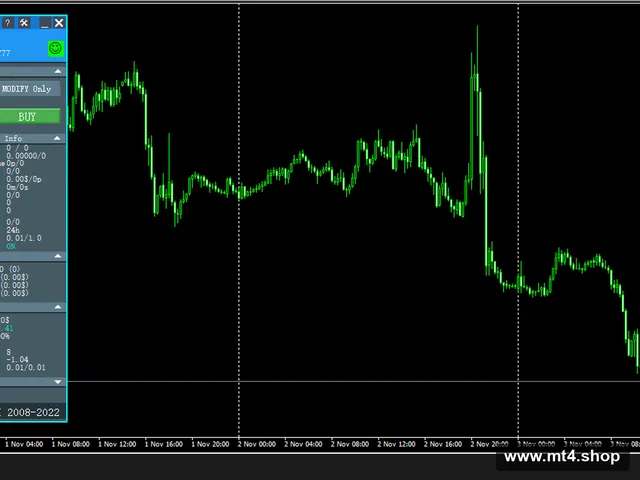Viewport: 640px width, 480px height.
Task: Click the 2 Nov 00:00 time label
Action: pos(257,444)
